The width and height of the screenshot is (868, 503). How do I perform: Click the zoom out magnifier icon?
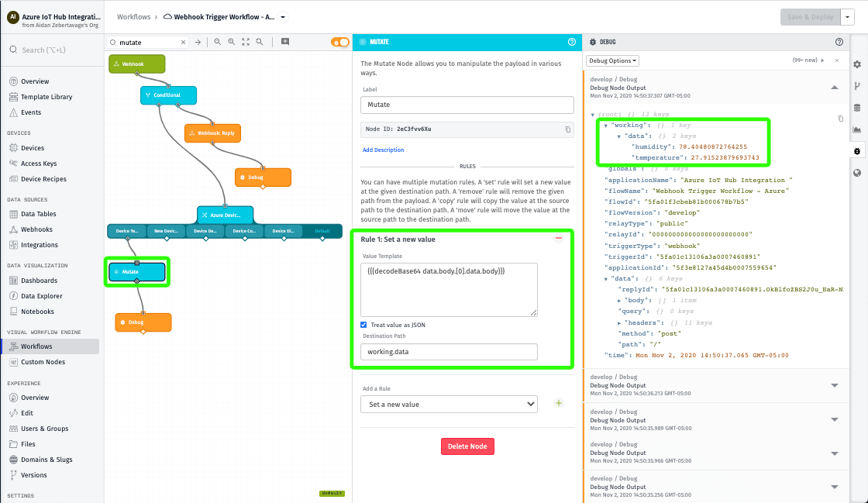coord(218,42)
